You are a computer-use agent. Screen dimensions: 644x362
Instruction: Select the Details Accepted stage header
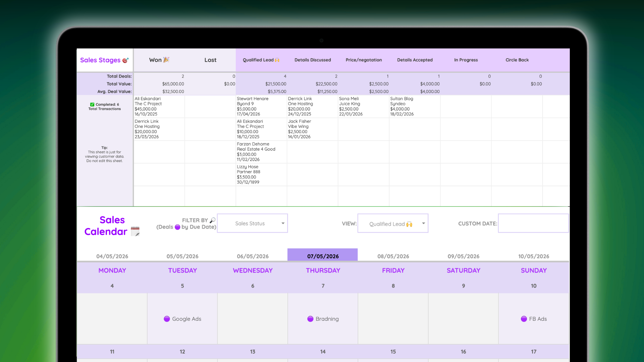pyautogui.click(x=415, y=60)
